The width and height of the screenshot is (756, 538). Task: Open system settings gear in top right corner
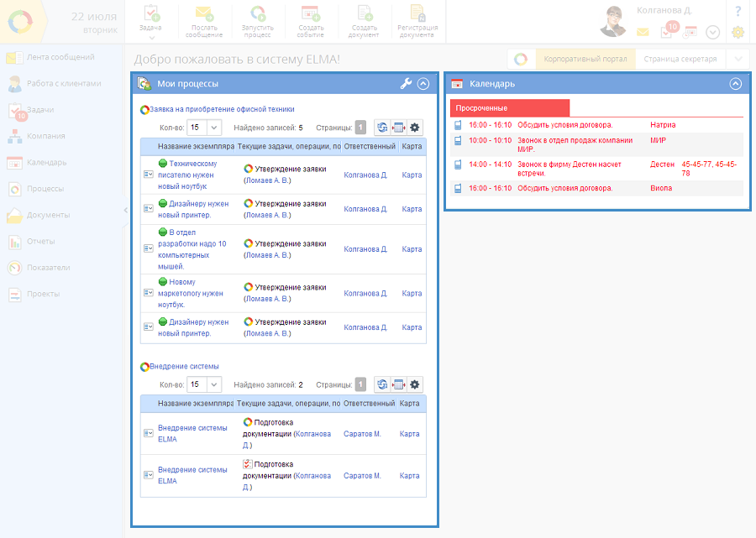click(738, 33)
